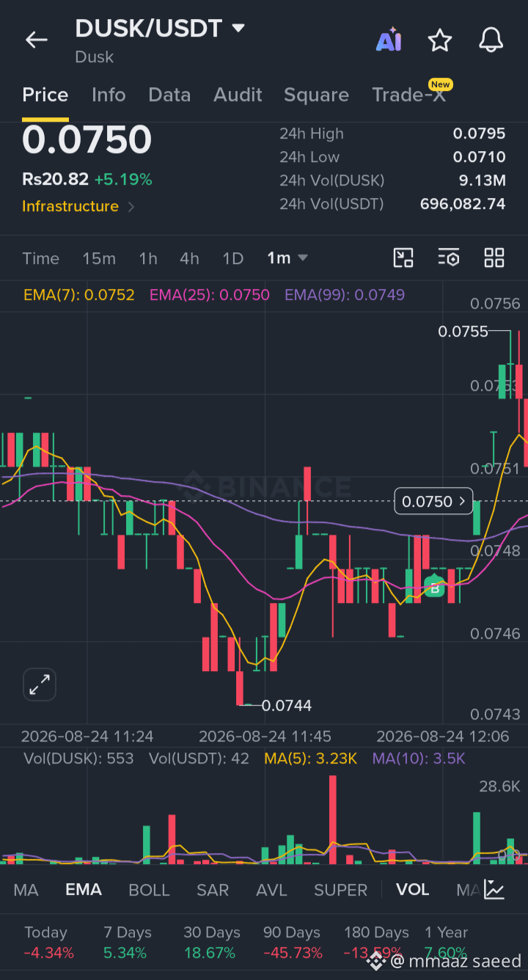Screen dimensions: 528x980
Task: Toggle the SUPER indicator
Action: 340,890
